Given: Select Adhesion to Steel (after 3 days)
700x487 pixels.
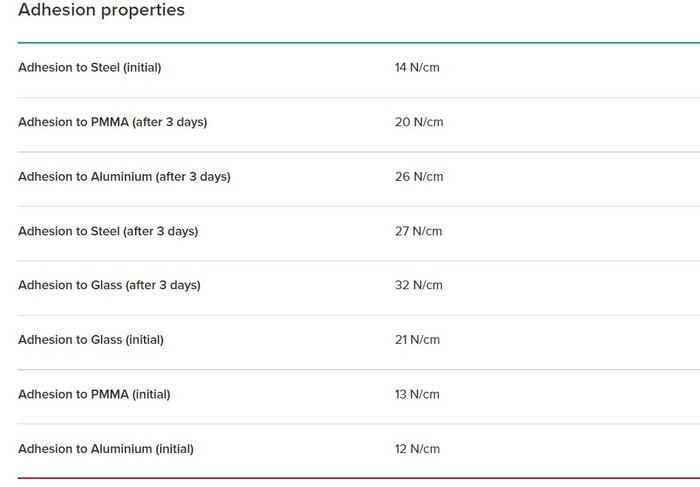Looking at the screenshot, I should tap(108, 231).
